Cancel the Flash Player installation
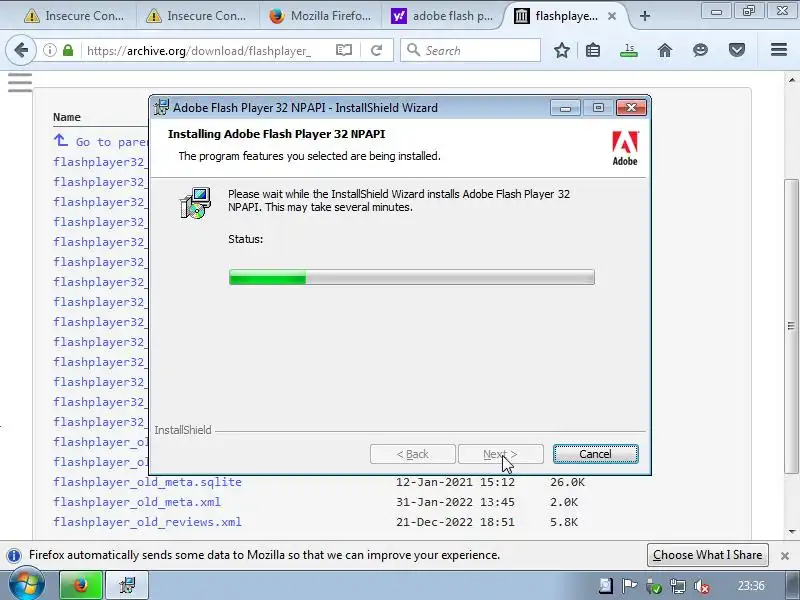The height and width of the screenshot is (600, 800). coord(595,454)
